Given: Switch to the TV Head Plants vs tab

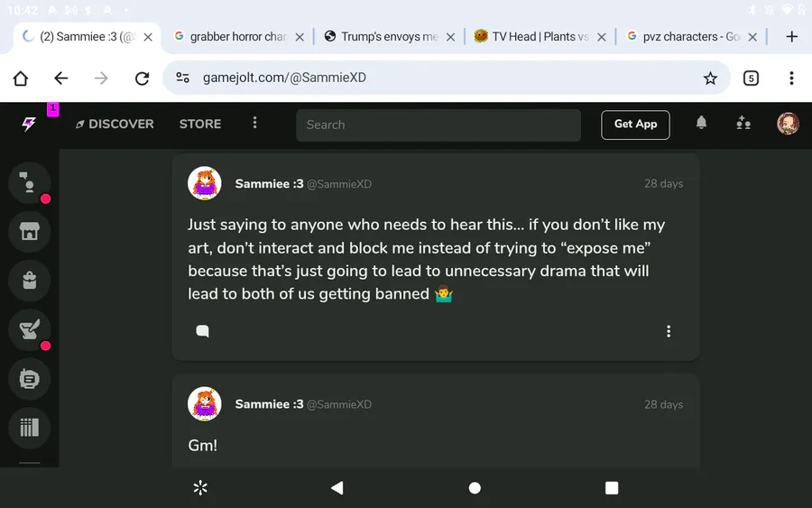Looking at the screenshot, I should pos(531,37).
